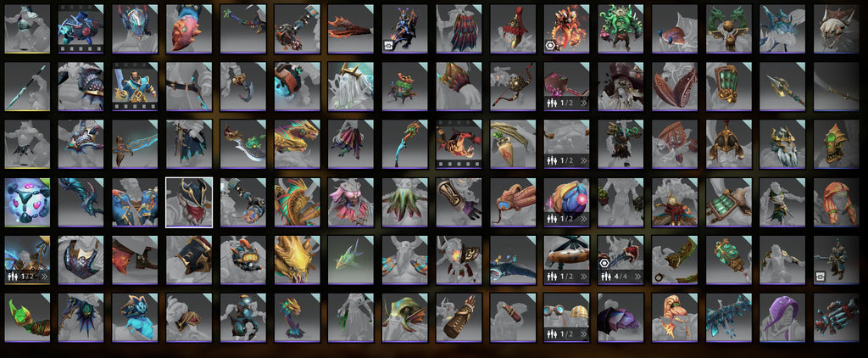Viewport: 868px width, 358px height.
Task: Select the orange octopus with blue goggles
Action: tap(512, 202)
